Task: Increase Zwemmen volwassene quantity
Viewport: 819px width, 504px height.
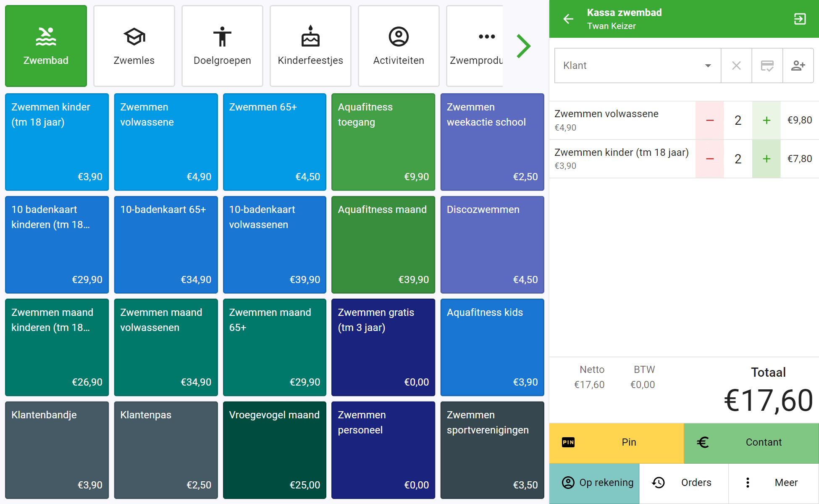Action: (766, 121)
